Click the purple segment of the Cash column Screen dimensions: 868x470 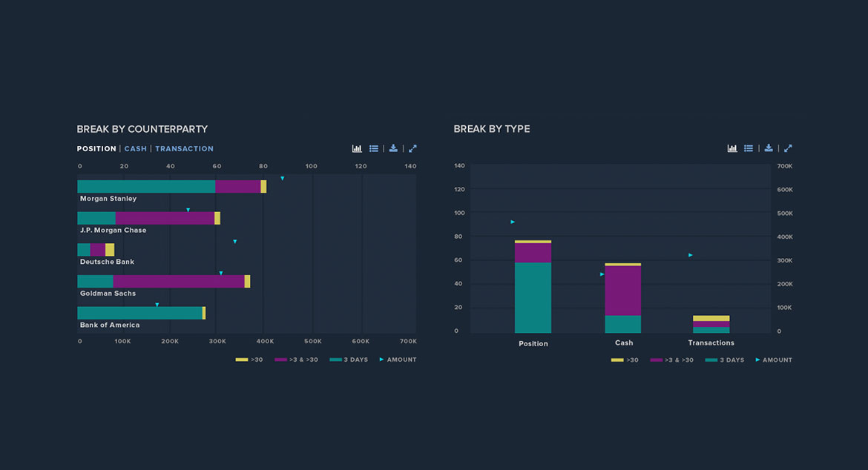click(623, 291)
